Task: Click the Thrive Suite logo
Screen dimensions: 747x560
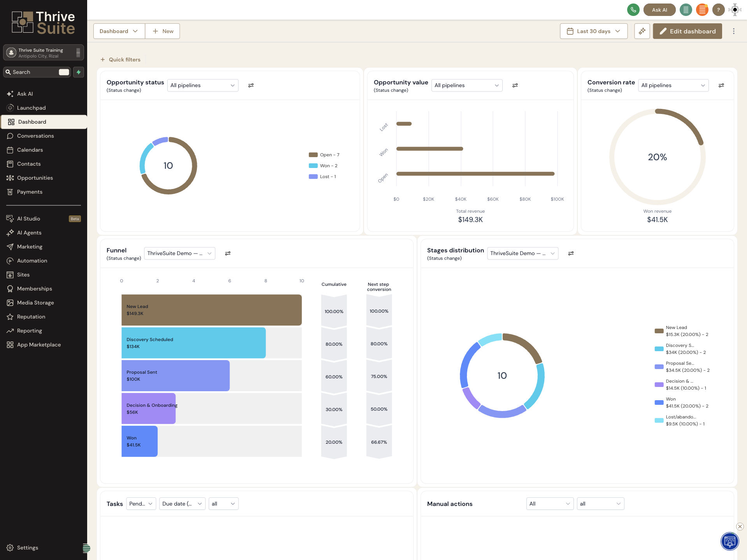Action: pos(44,22)
